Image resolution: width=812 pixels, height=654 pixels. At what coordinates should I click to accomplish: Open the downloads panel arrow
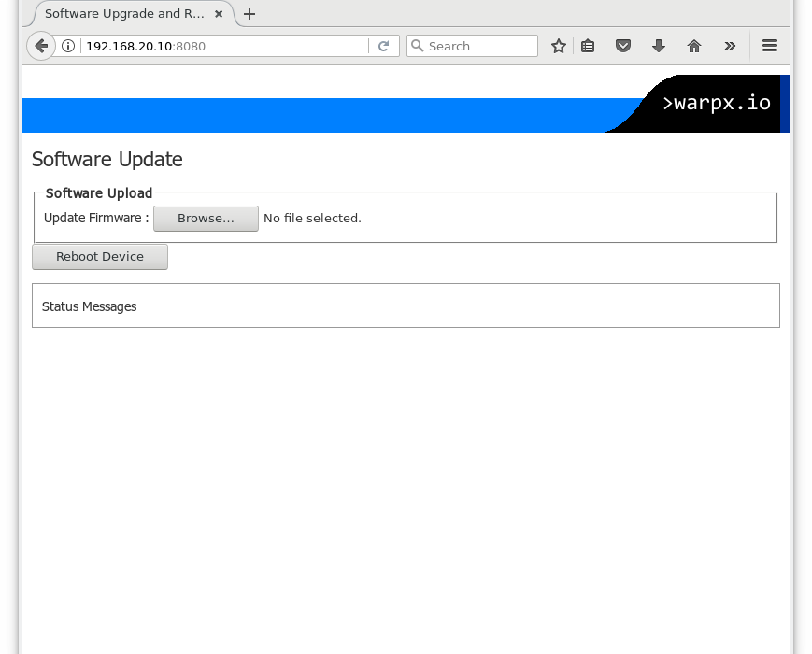[658, 46]
